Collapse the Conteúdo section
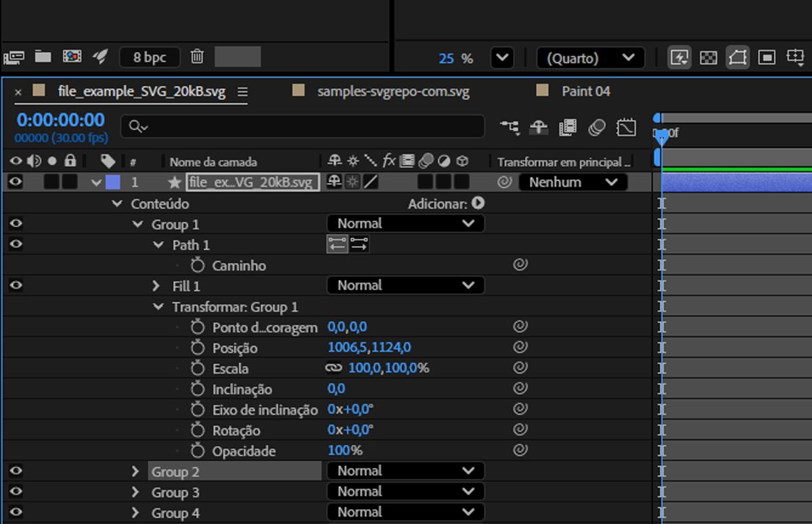Screen dimensions: 812x524 (x=118, y=204)
